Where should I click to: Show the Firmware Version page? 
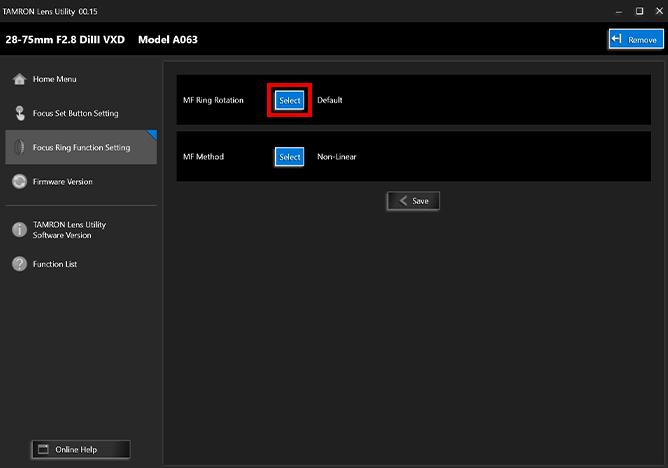[x=62, y=182]
